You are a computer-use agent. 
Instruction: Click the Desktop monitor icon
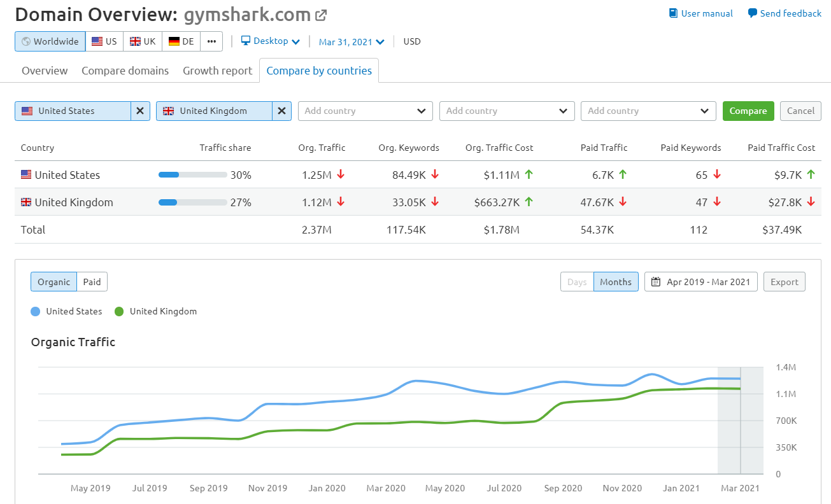coord(246,41)
